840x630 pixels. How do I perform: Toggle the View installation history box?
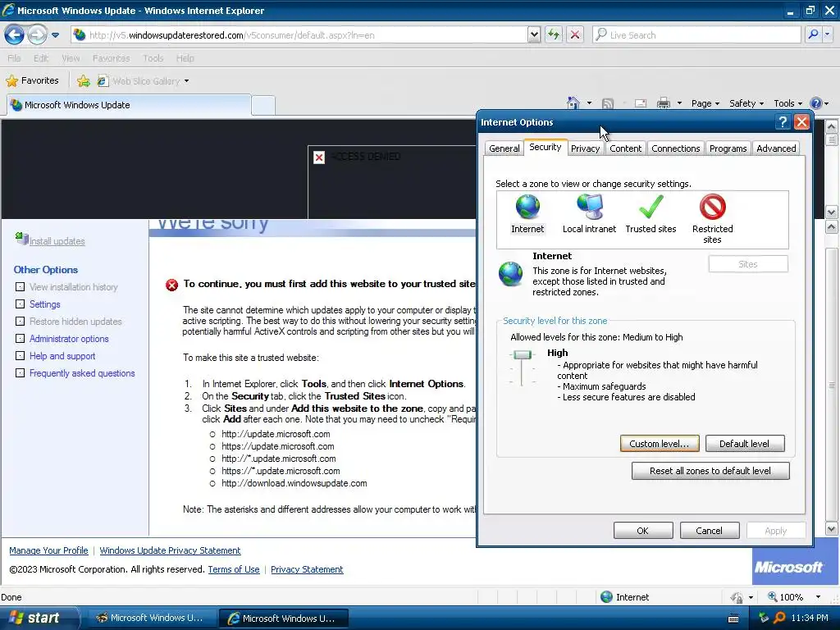pyautogui.click(x=20, y=287)
